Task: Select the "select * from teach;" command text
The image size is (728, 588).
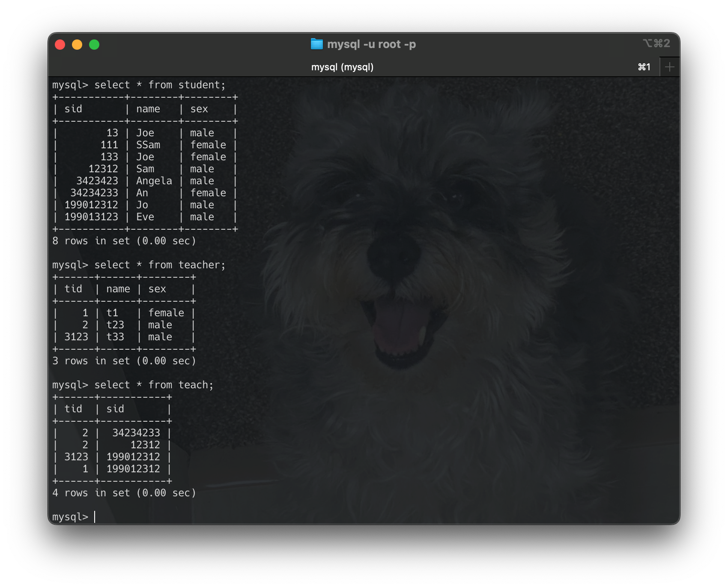Action: click(155, 384)
